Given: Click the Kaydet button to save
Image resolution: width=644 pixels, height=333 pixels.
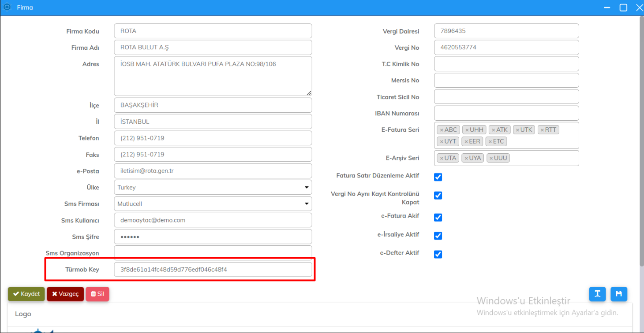Looking at the screenshot, I should [26, 294].
